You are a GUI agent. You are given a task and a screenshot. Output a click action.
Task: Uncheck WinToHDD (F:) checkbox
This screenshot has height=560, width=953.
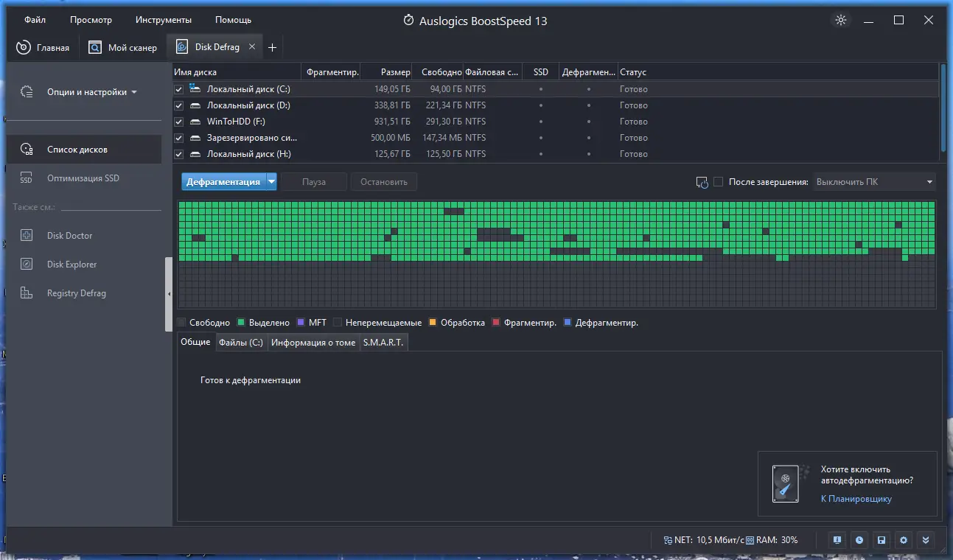(178, 122)
